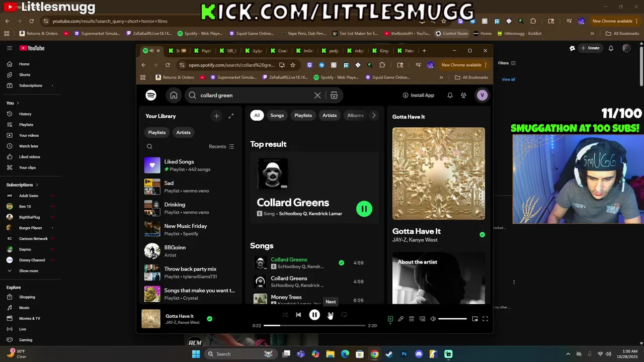This screenshot has width=644, height=362.
Task: Select the Playlists search filter chip
Action: click(x=303, y=115)
